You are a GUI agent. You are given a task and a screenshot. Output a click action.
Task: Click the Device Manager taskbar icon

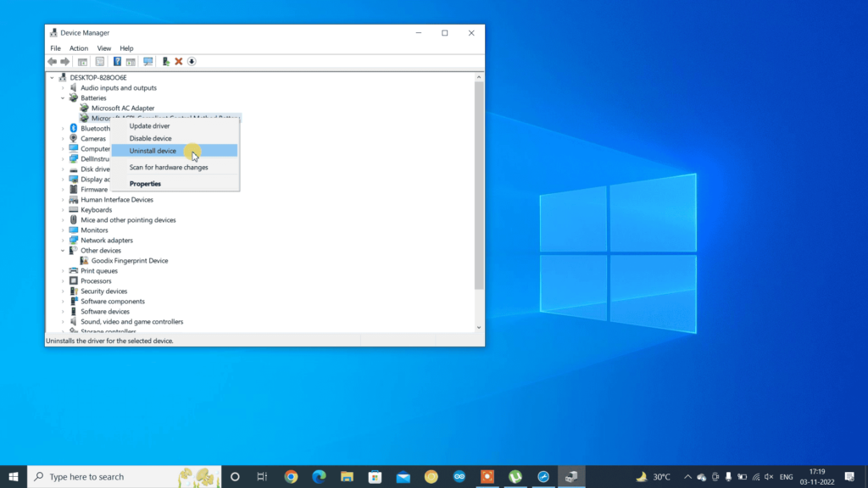click(571, 476)
